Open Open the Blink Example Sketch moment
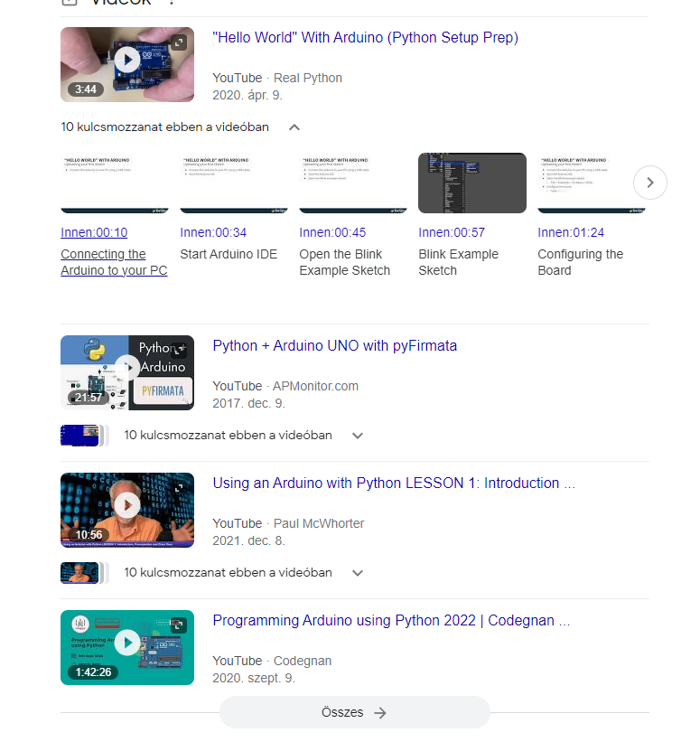The width and height of the screenshot is (700, 742). [345, 262]
